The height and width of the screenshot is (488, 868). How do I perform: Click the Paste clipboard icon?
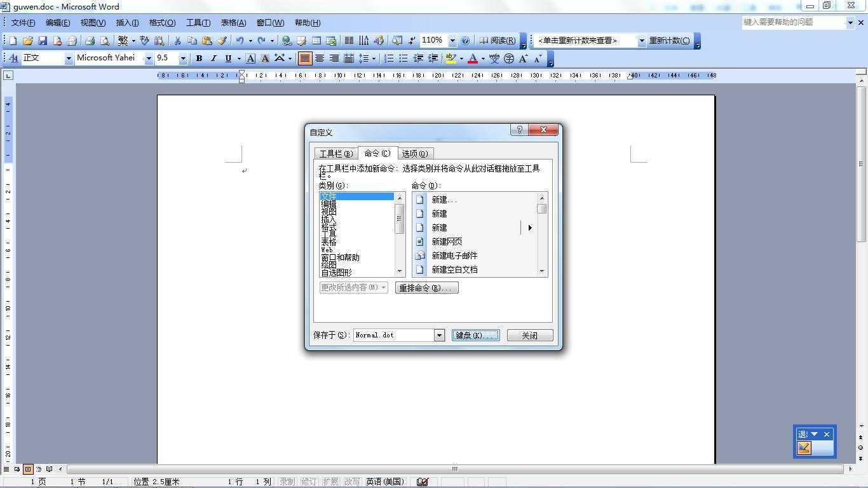click(x=207, y=41)
